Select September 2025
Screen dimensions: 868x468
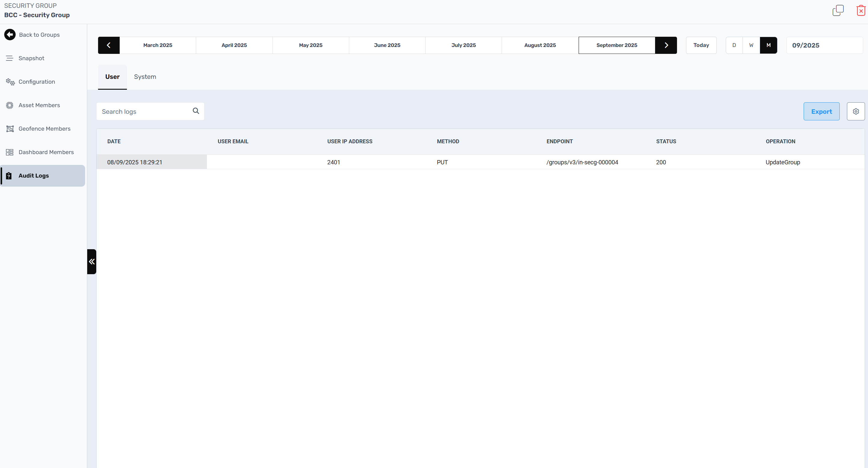[617, 45]
